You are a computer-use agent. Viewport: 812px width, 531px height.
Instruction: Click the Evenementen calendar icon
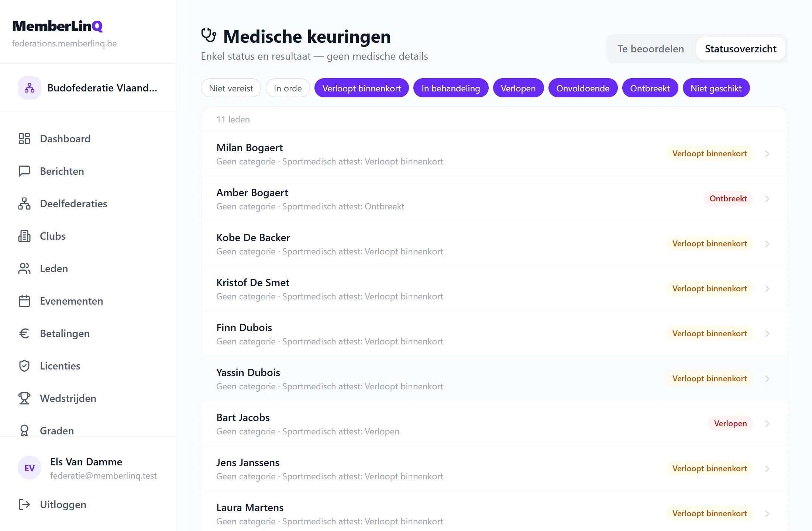[x=24, y=301]
